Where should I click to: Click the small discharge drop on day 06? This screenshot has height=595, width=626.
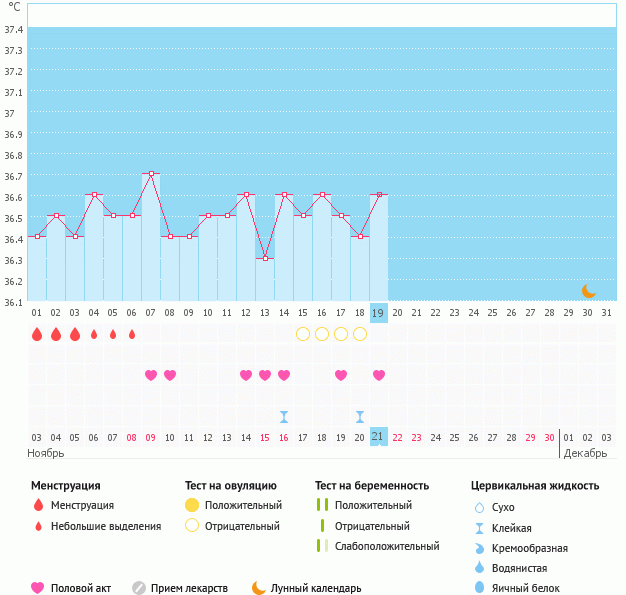pyautogui.click(x=132, y=334)
